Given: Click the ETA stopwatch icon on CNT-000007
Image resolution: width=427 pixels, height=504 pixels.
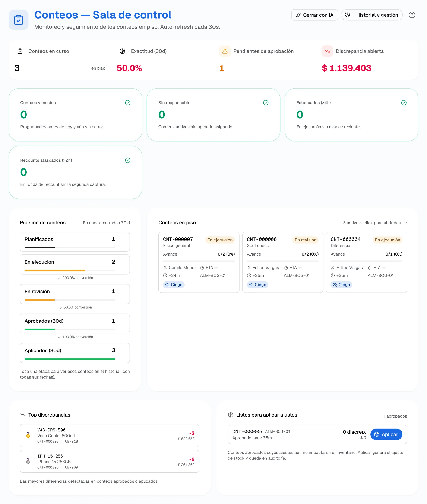Looking at the screenshot, I should pos(202,268).
